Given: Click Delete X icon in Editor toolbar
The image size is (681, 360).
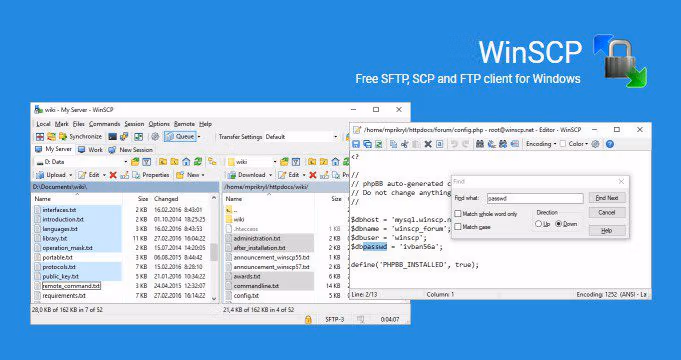Looking at the screenshot, I should click(x=428, y=144).
